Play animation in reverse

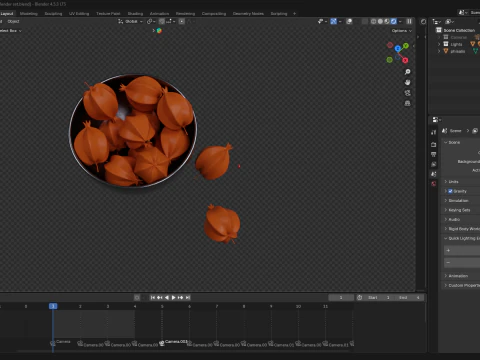click(x=167, y=297)
